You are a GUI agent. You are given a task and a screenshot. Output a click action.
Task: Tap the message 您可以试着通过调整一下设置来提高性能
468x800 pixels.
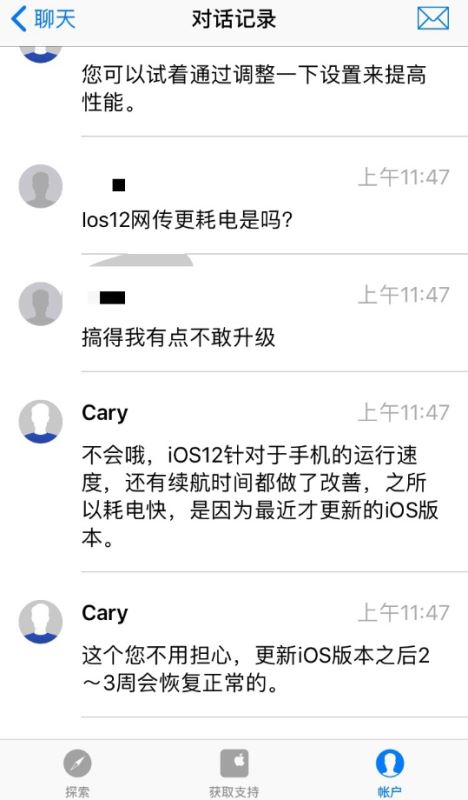pyautogui.click(x=254, y=88)
